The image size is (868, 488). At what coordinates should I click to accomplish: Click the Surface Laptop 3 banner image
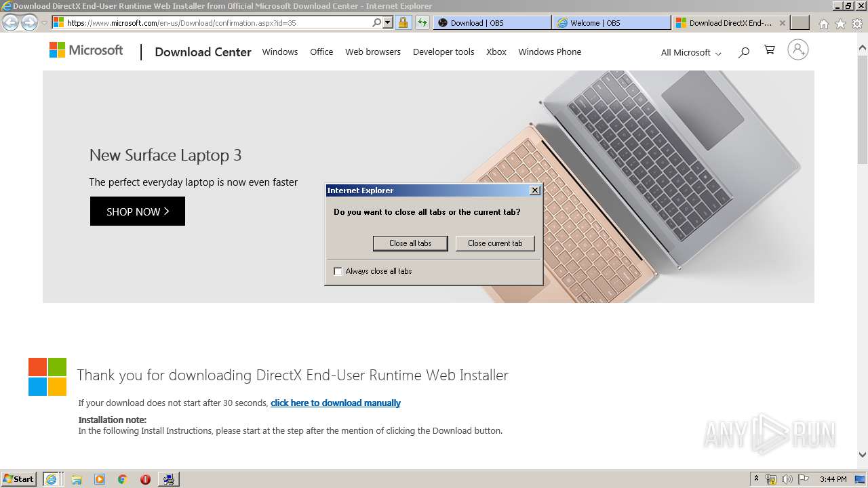428,186
